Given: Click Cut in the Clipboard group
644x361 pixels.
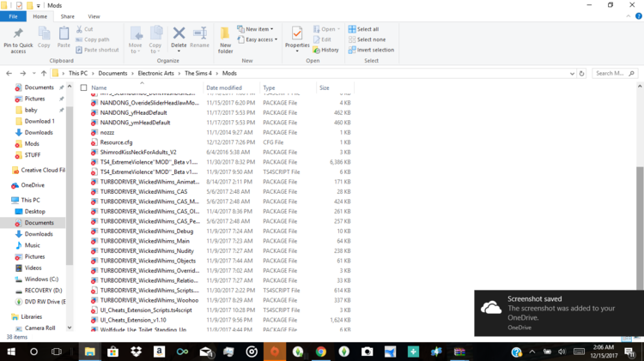Looking at the screenshot, I should tap(85, 29).
